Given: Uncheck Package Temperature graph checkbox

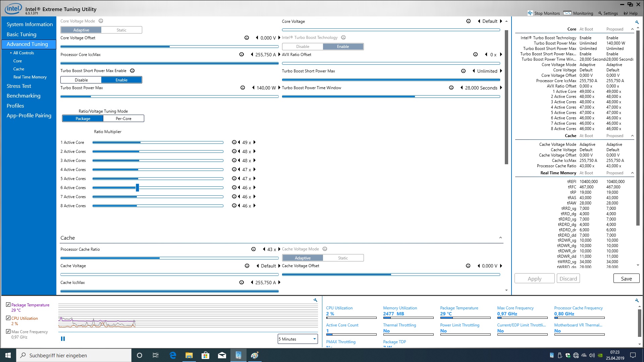Looking at the screenshot, I should tap(8, 305).
